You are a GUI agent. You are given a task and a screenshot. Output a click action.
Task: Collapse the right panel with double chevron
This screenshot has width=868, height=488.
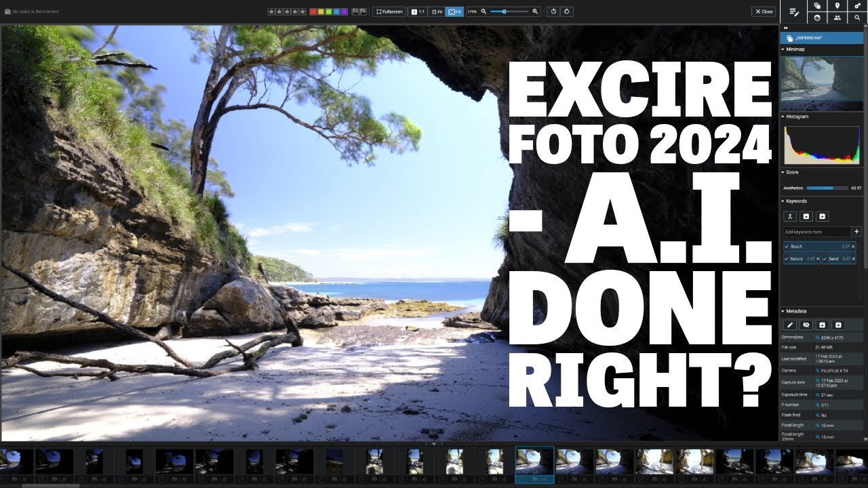[x=785, y=28]
